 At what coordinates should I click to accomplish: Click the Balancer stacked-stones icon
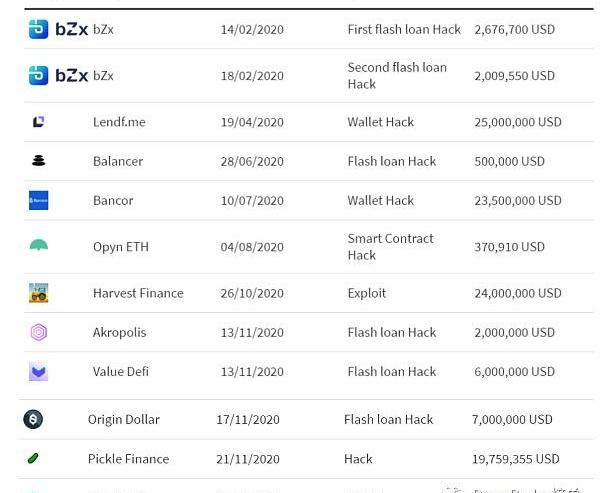point(39,161)
